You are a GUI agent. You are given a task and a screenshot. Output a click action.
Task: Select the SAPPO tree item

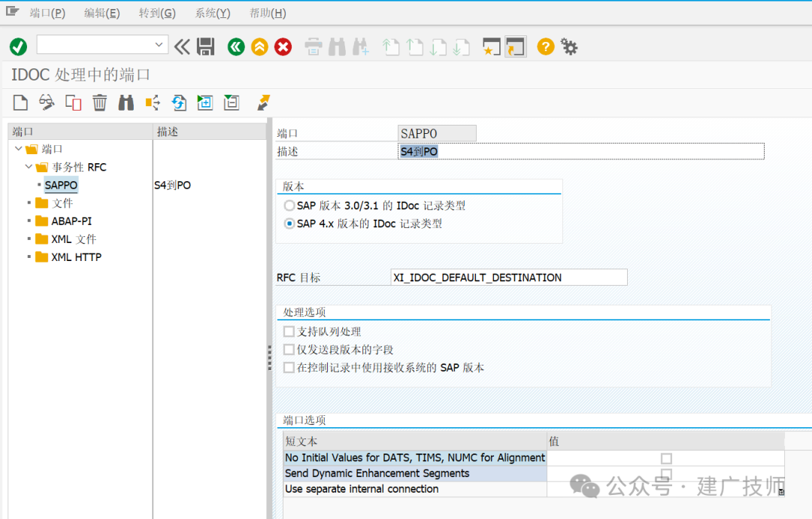(61, 185)
